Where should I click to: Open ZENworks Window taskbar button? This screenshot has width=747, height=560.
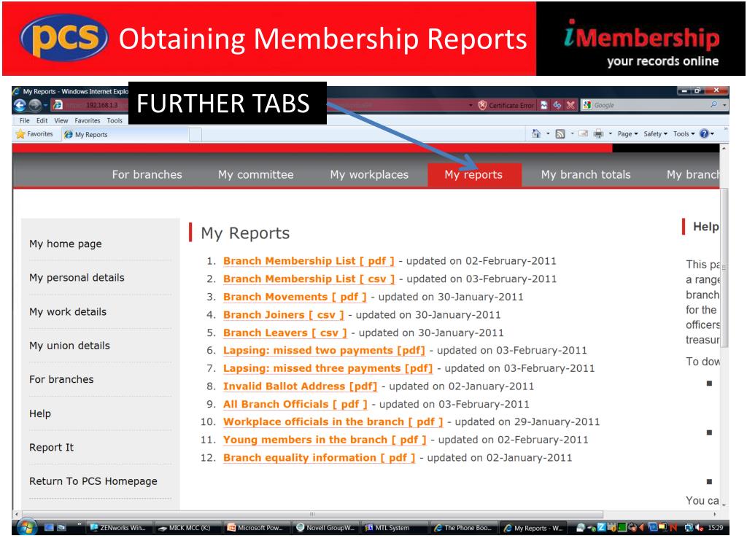[120, 528]
